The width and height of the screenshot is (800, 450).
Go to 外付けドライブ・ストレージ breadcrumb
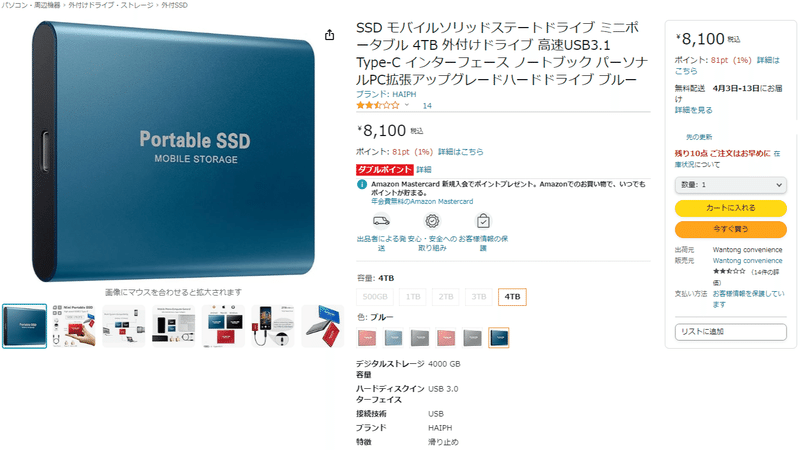(111, 5)
